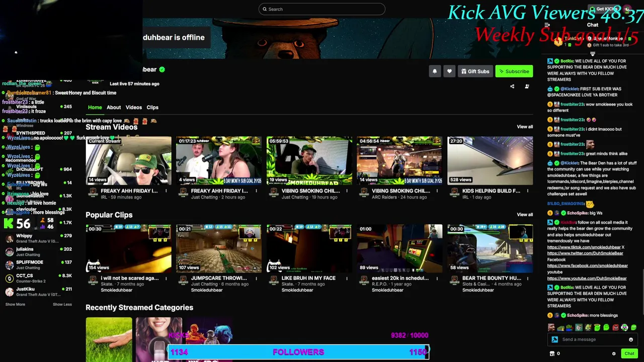
Task: Open the 05:59:53 Vibing Smoking video thumbnail
Action: coord(309,160)
